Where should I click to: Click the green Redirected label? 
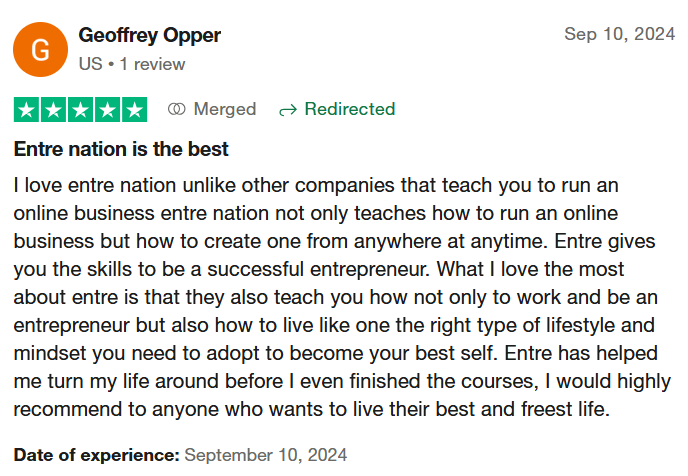point(349,109)
